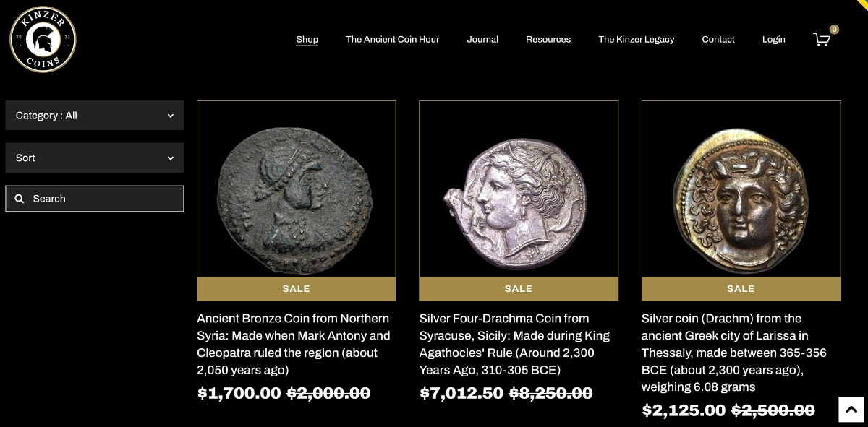View the bronze Mark Antony coin image
This screenshot has width=868, height=427.
[296, 189]
